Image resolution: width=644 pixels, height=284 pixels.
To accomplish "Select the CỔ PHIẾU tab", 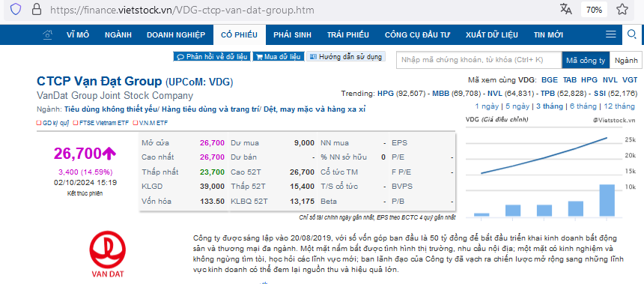I will point(239,35).
